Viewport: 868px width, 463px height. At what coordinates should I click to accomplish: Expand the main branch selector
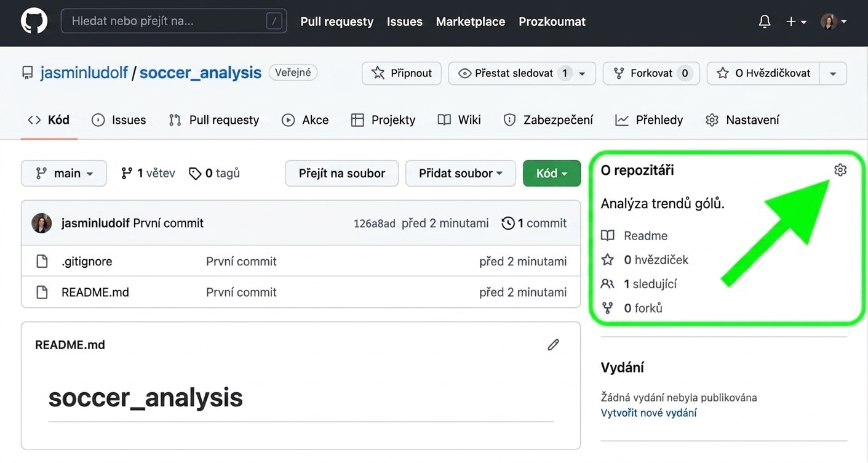(64, 174)
